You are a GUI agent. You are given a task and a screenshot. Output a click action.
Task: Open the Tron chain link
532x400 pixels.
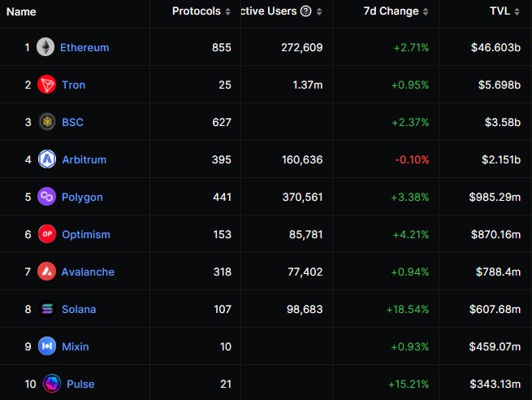click(x=73, y=85)
